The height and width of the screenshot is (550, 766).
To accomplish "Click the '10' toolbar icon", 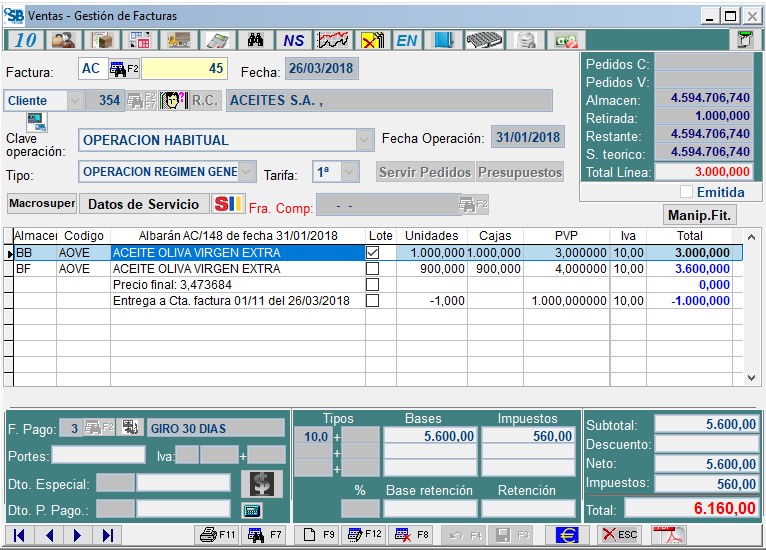I will point(25,40).
